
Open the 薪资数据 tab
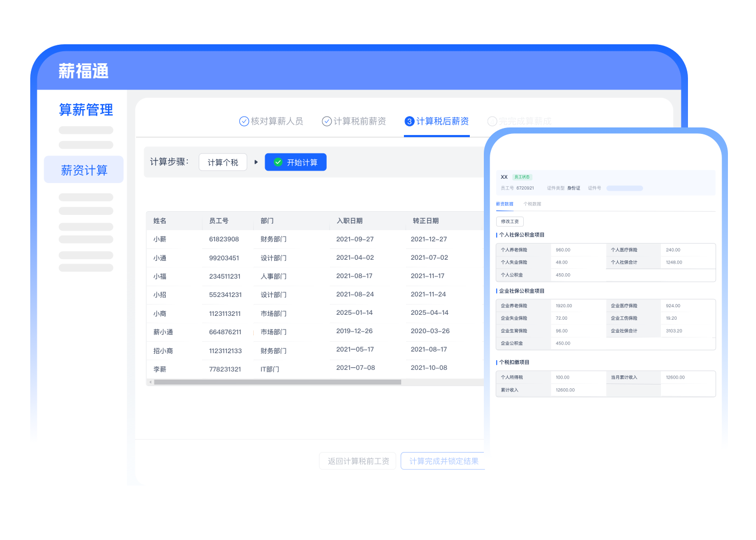[505, 204]
